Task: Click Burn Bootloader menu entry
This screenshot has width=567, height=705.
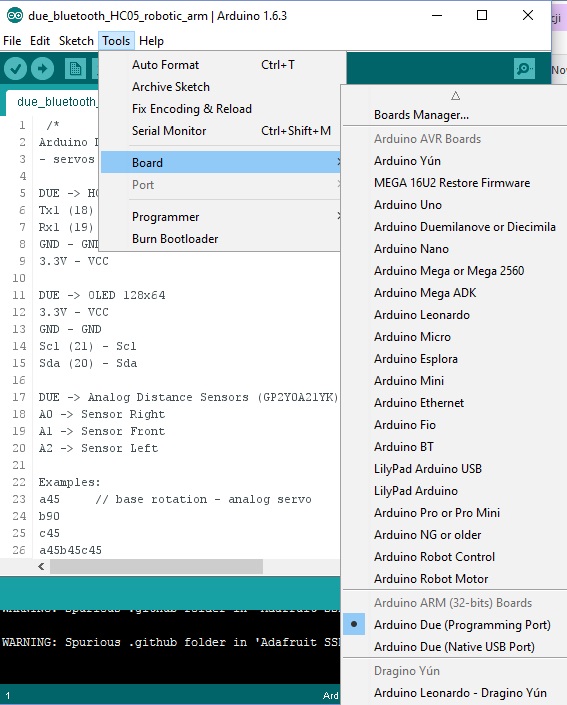Action: 220,239
